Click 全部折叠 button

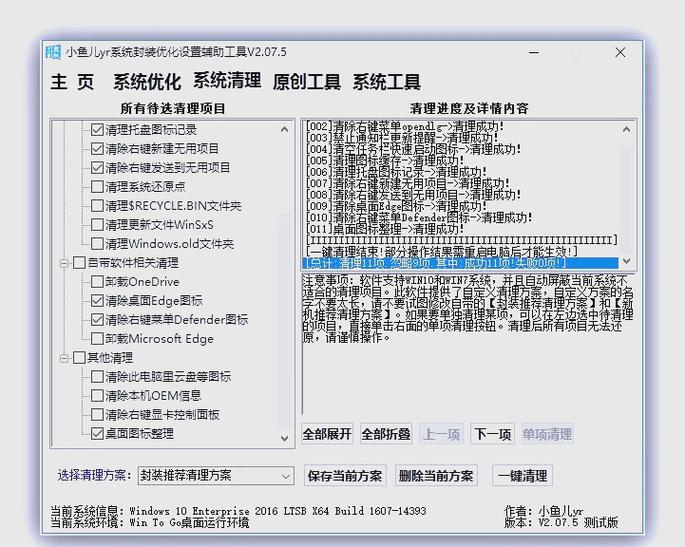tap(386, 434)
